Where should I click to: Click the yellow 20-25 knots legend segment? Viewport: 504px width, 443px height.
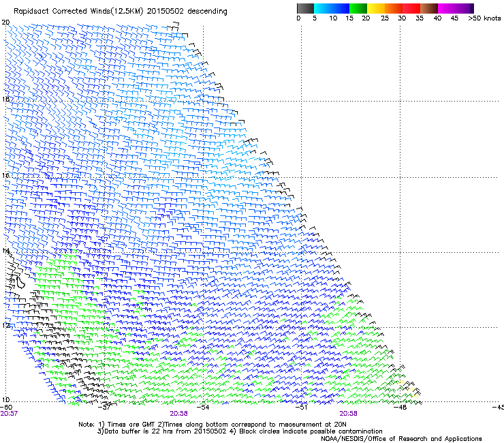(x=376, y=8)
